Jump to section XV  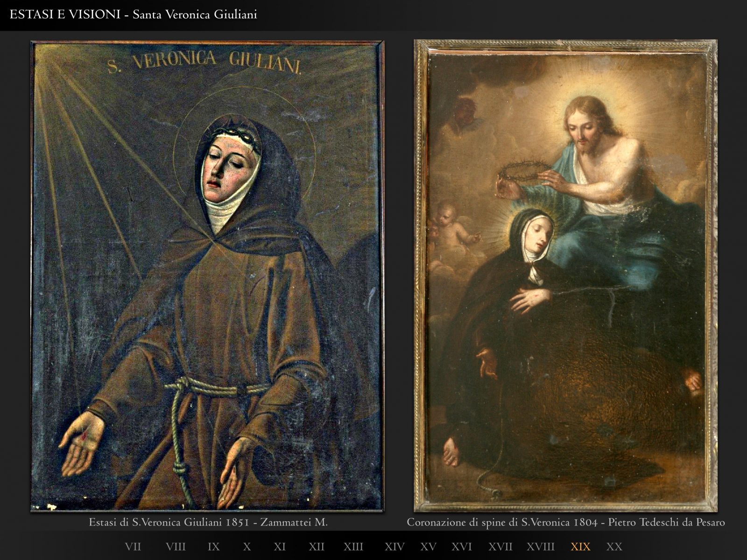[x=428, y=546]
